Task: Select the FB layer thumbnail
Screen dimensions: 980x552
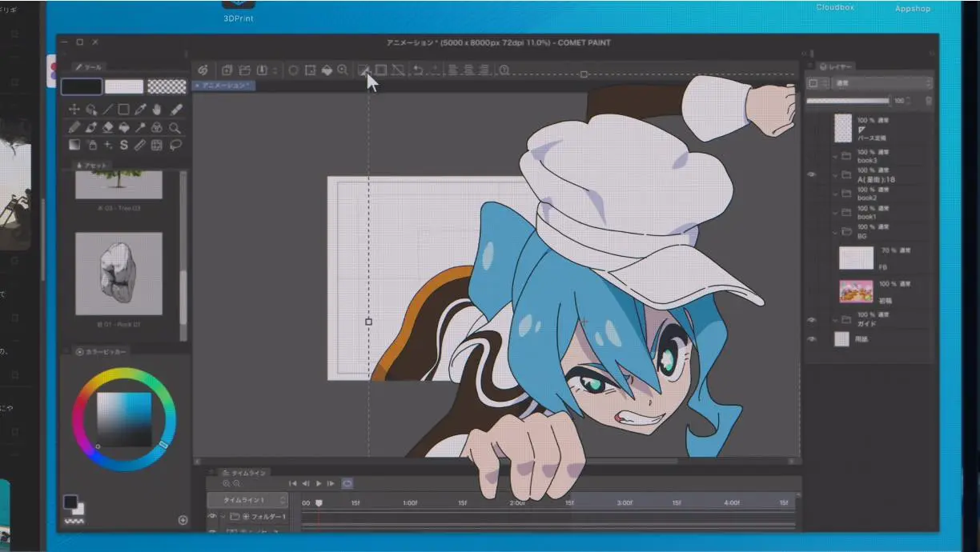Action: [856, 258]
